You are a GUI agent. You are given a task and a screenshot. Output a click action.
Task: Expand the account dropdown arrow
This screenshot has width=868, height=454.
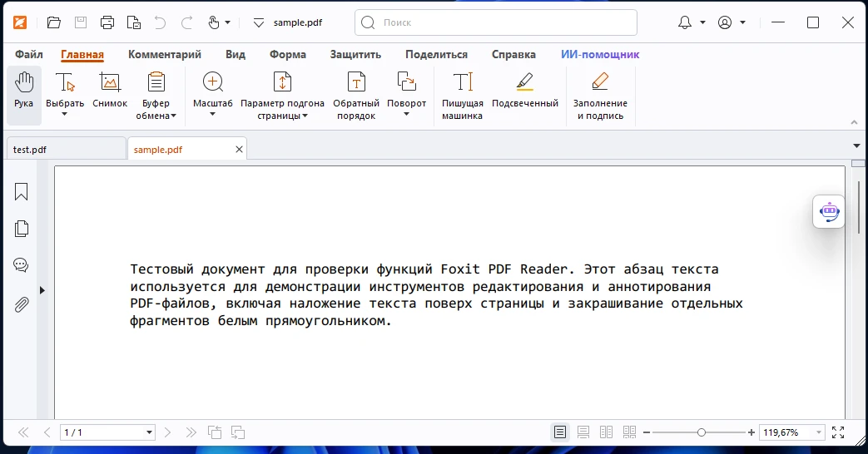coord(742,22)
